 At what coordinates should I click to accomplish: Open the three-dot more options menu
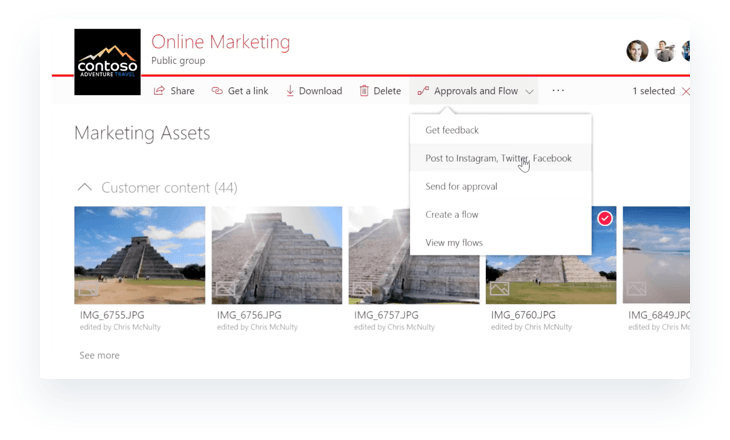(558, 90)
